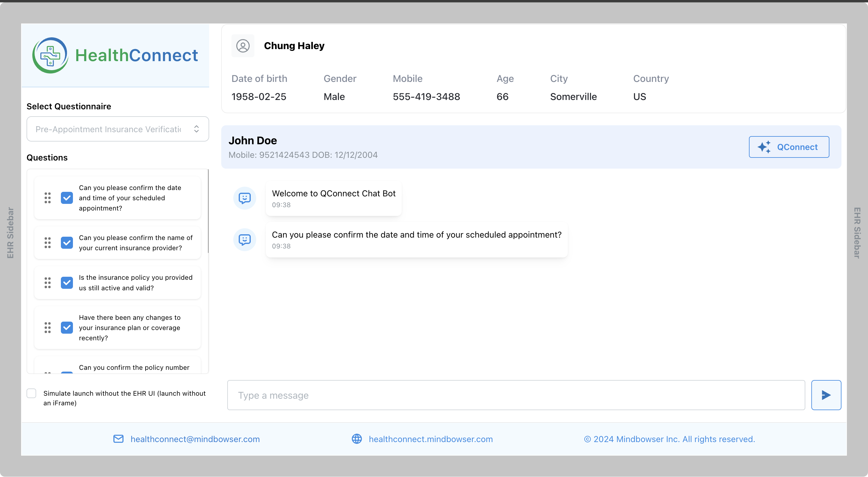Grab the drag handle for the appointment date question
868x477 pixels.
click(48, 198)
